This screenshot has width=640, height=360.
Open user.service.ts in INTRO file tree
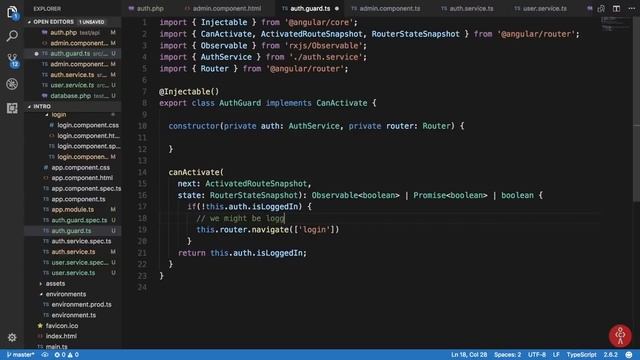pyautogui.click(x=73, y=273)
